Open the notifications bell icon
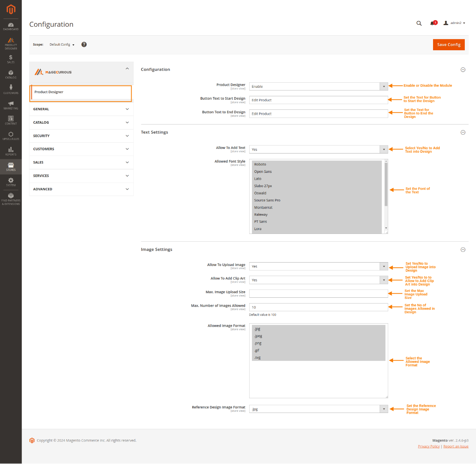476x464 pixels. 432,23
